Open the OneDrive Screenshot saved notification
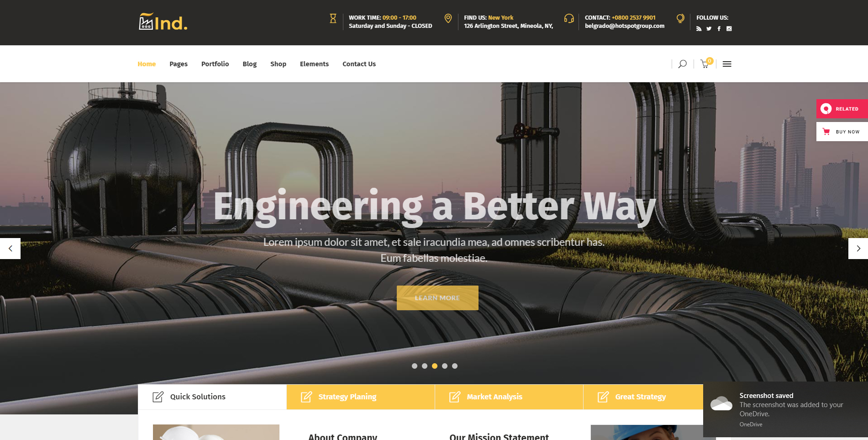Image resolution: width=868 pixels, height=440 pixels. click(785, 409)
